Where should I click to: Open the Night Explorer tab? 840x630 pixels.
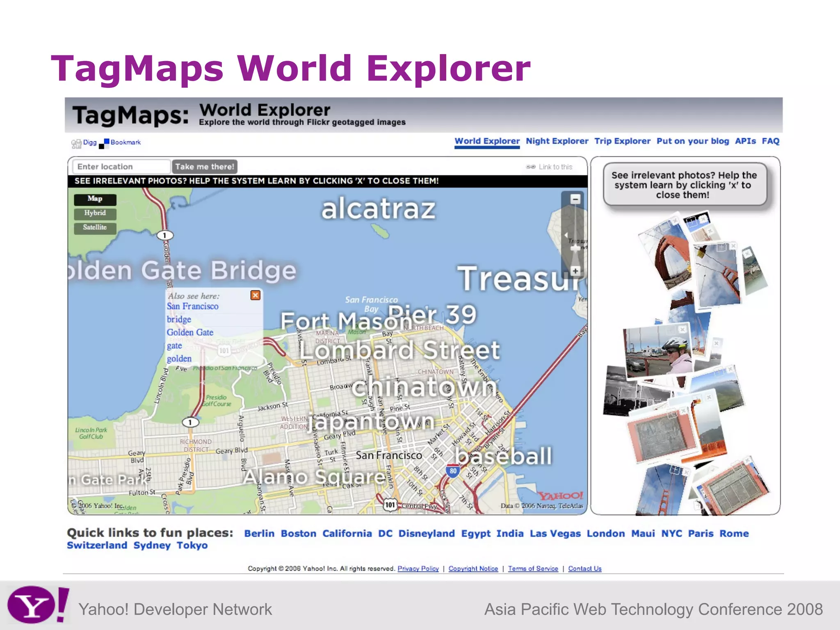click(x=557, y=141)
